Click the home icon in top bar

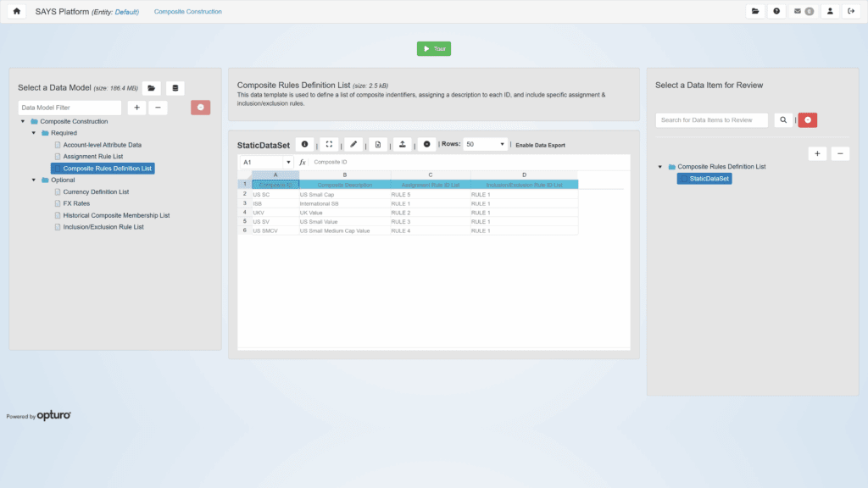[x=17, y=11]
